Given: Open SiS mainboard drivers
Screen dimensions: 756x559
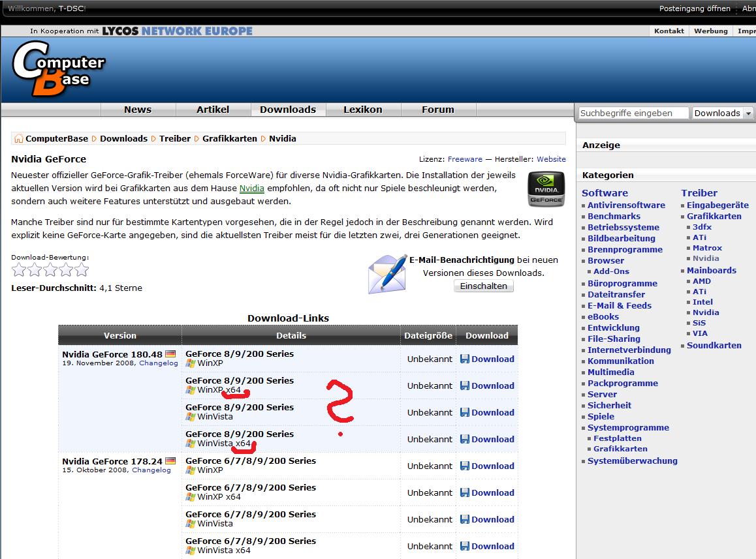Looking at the screenshot, I should 699,323.
